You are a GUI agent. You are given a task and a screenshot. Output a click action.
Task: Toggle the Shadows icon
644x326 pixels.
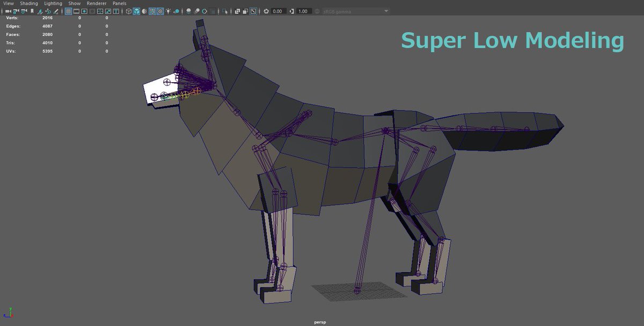(x=176, y=11)
